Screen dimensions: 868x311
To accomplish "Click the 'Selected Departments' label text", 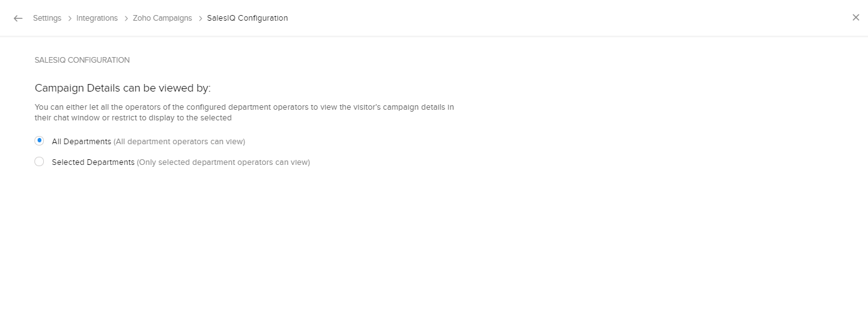I will (x=93, y=162).
